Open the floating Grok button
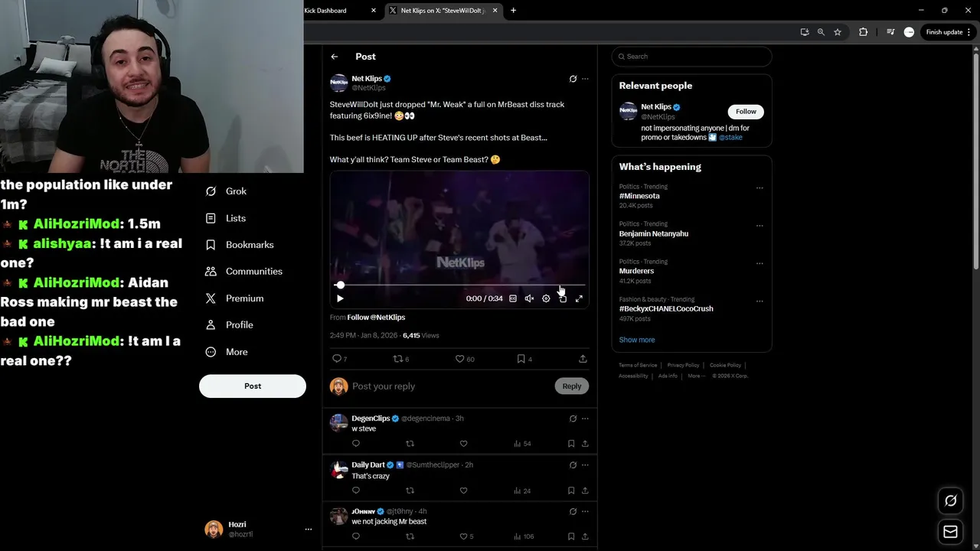The image size is (980, 551). pos(950,500)
